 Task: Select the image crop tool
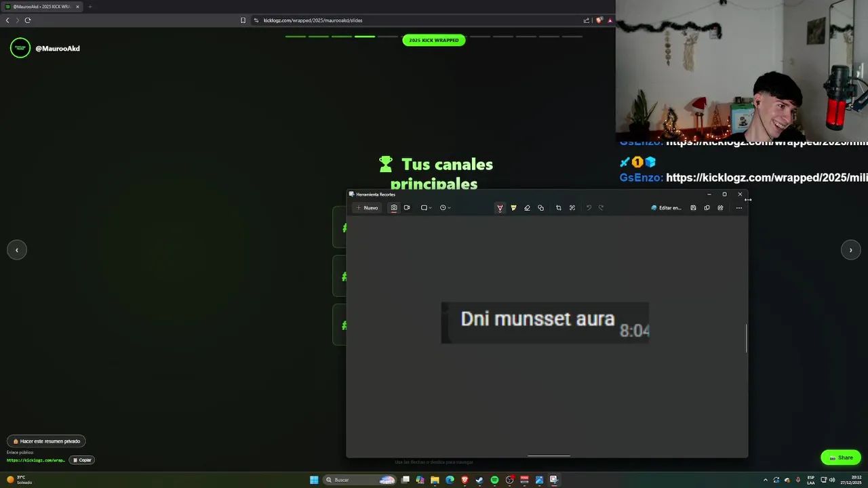coord(558,208)
